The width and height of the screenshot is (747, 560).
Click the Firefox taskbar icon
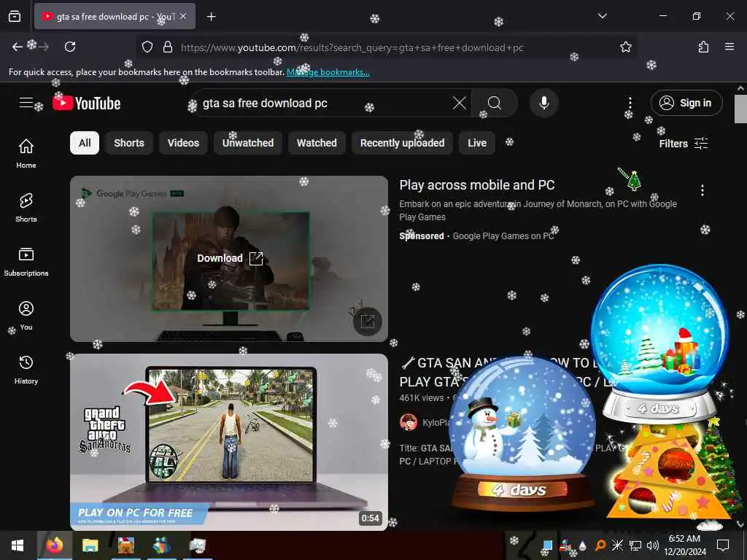point(54,545)
